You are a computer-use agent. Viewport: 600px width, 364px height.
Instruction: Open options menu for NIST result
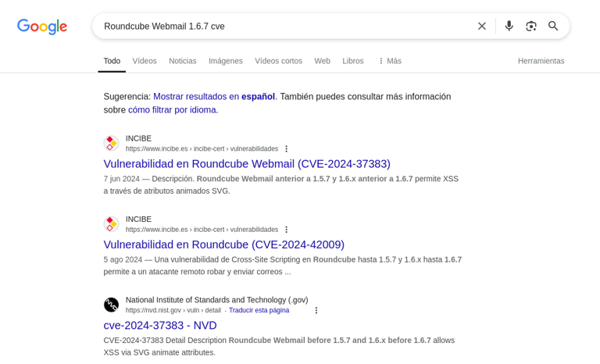tap(316, 310)
